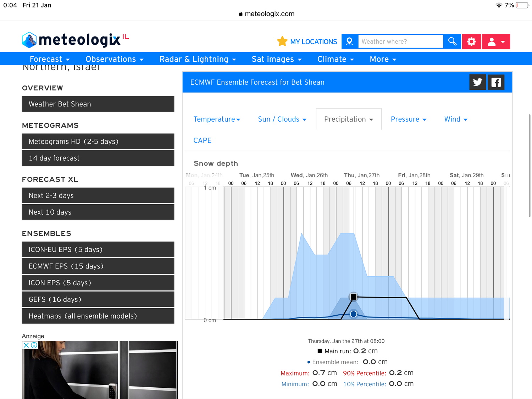This screenshot has height=399, width=532.
Task: Click the location pin icon
Action: pos(350,41)
